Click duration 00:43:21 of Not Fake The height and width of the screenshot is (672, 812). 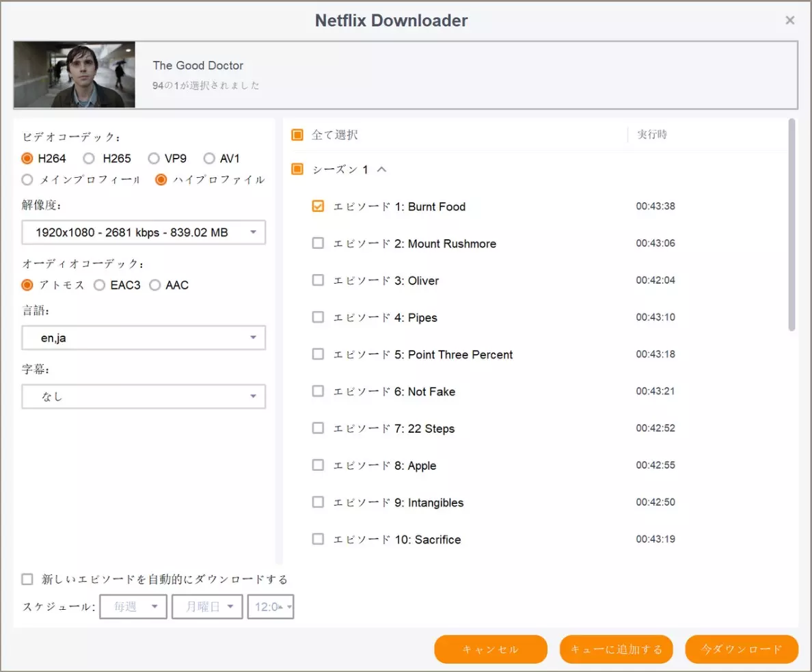coord(655,391)
